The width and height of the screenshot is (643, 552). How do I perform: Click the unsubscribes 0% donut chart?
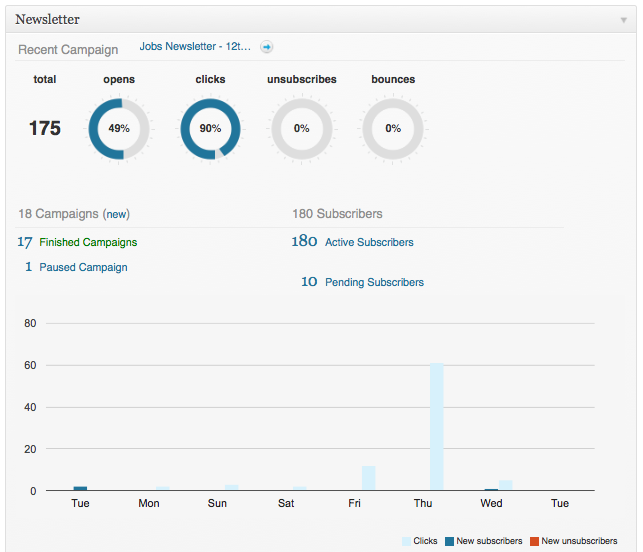point(302,129)
